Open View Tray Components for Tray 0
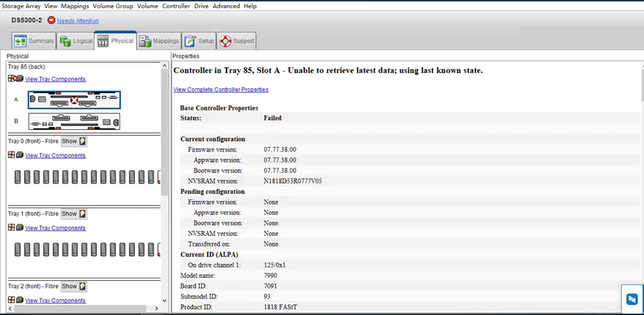The image size is (644, 315). click(55, 155)
